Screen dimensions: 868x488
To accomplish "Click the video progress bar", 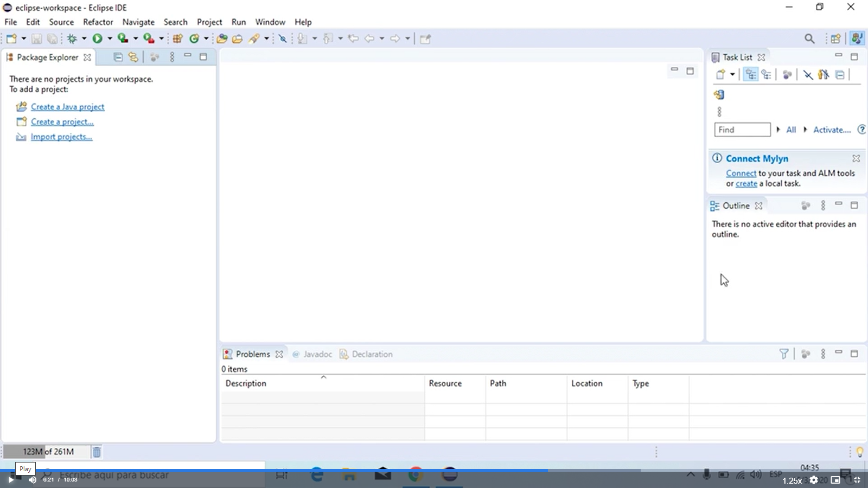I will [434, 470].
